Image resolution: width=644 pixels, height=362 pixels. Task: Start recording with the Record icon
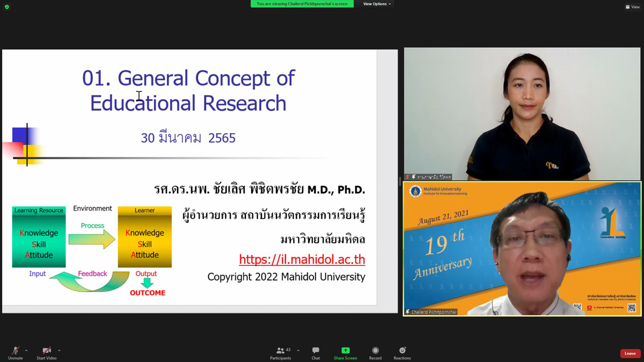click(375, 353)
